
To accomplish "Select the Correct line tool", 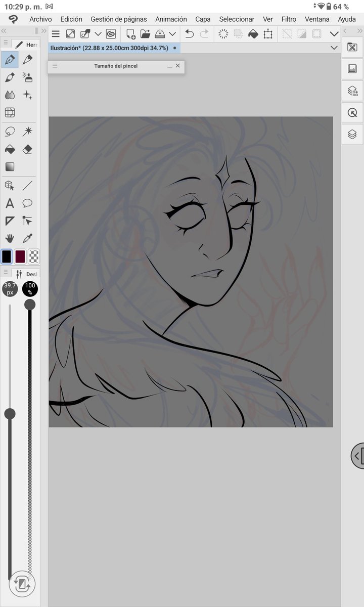I will tap(28, 221).
